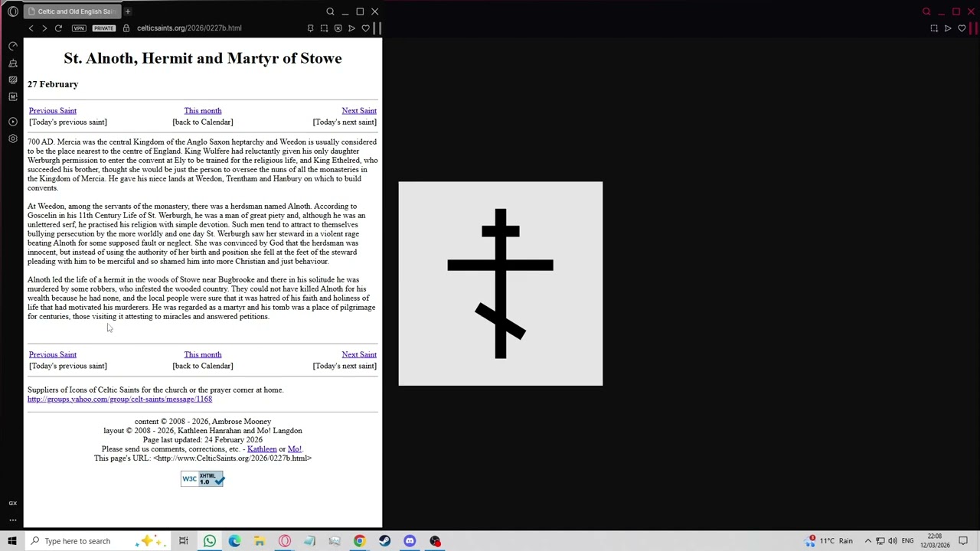Open the Opera GX main menu logo
Viewport: 980px width, 551px height.
[x=13, y=11]
